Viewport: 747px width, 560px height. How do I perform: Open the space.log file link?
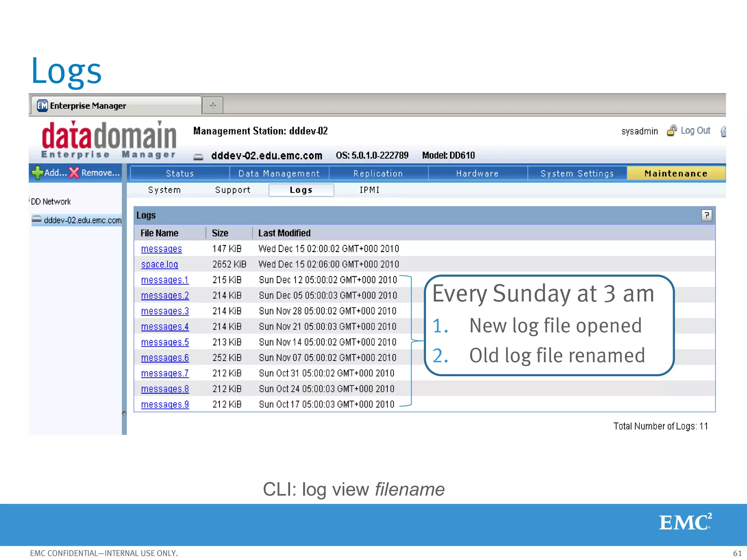[159, 264]
